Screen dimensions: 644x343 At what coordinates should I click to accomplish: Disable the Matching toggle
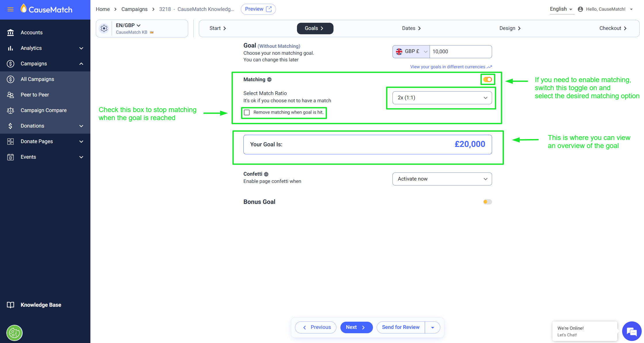[487, 79]
